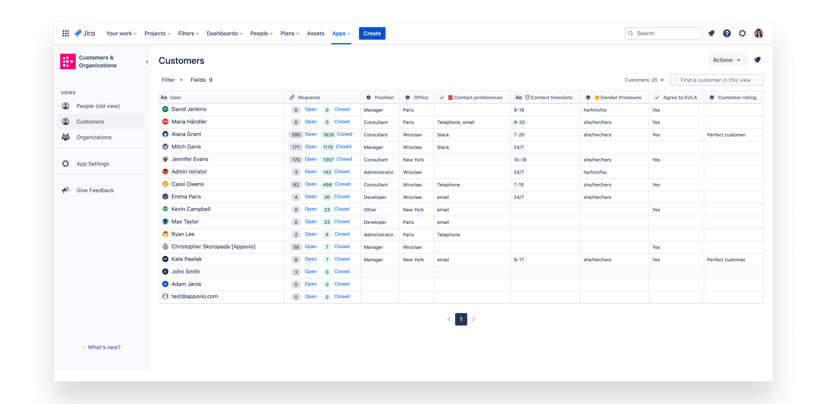Open Give Feedback in sidebar

tap(101, 190)
